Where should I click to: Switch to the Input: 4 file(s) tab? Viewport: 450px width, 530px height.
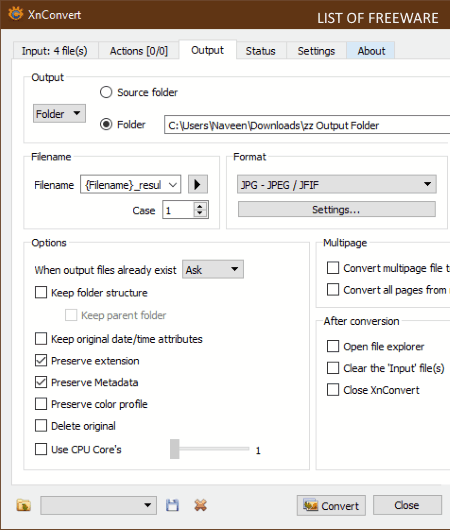pyautogui.click(x=55, y=51)
